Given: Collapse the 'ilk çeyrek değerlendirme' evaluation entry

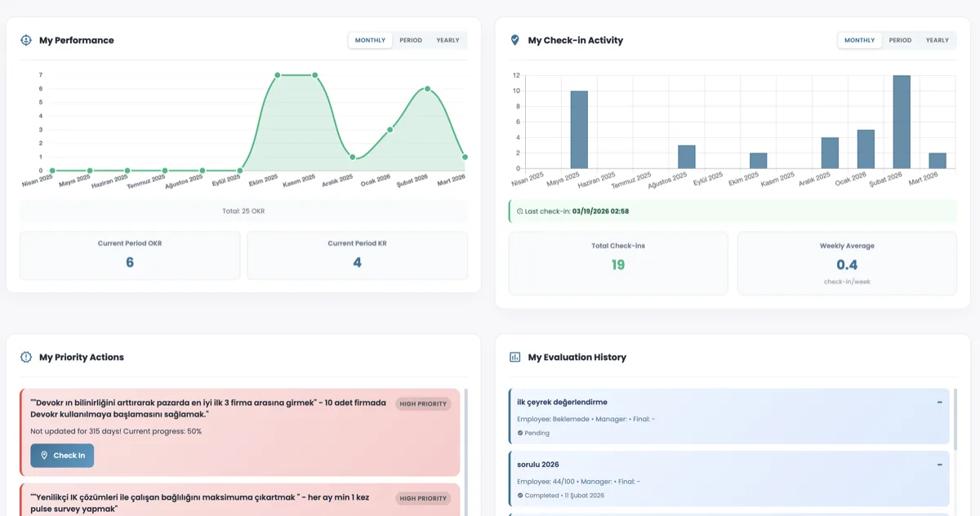Looking at the screenshot, I should tap(939, 403).
